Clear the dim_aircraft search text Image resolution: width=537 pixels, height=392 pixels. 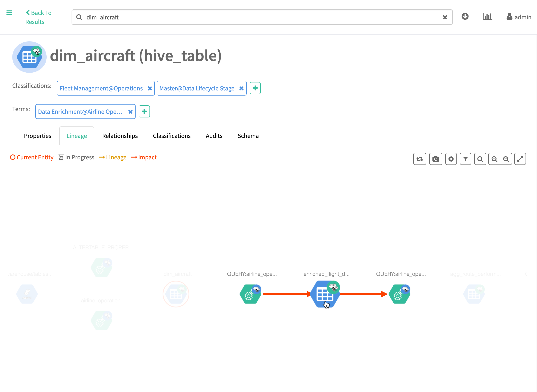click(445, 17)
